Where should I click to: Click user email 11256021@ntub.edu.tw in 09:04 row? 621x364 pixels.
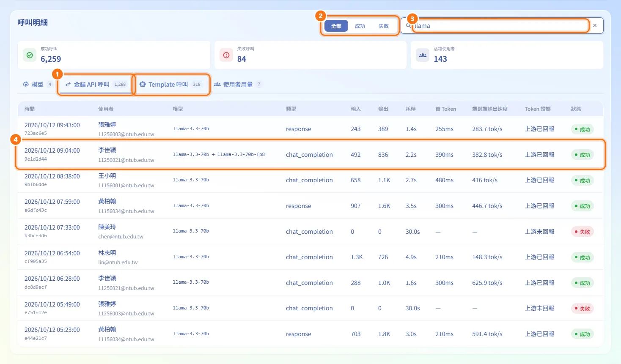(126, 160)
